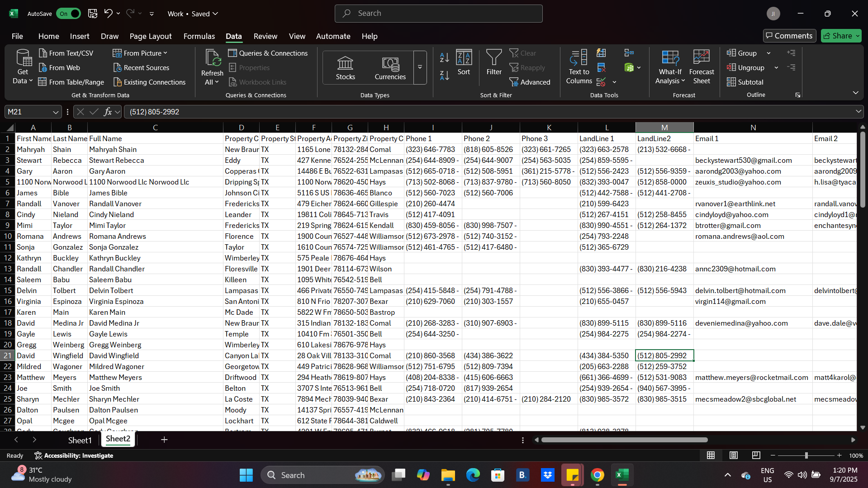This screenshot has width=868, height=488.
Task: Run Flash Fill
Action: pos(601,53)
